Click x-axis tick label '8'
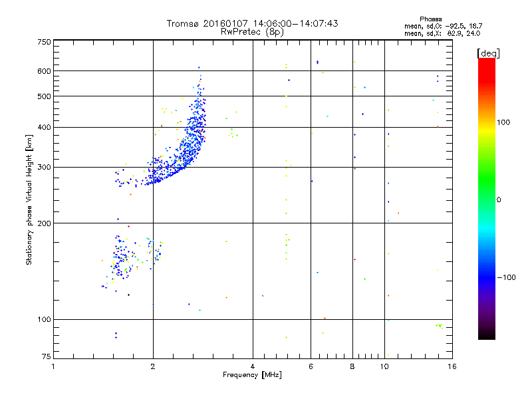The height and width of the screenshot is (399, 532). pos(352,367)
